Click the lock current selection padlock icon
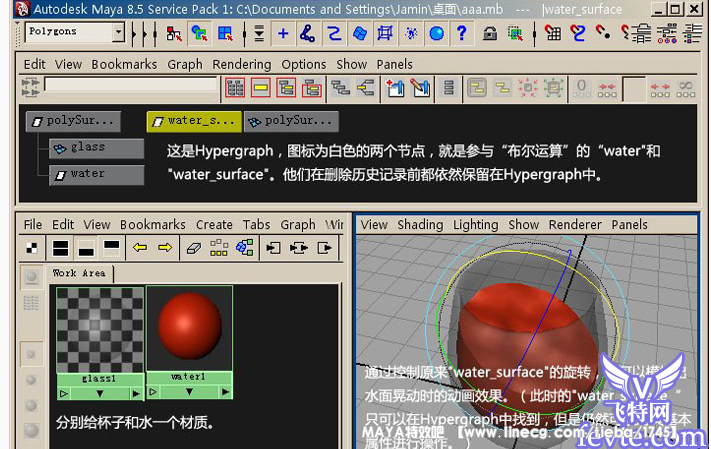Viewport: 711px width, 449px height. (x=490, y=33)
